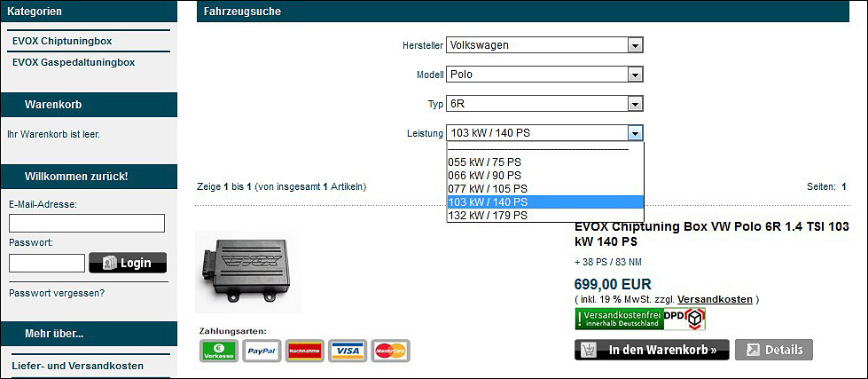The width and height of the screenshot is (868, 379).
Task: Click the Versandkostenfrei green badge
Action: [619, 319]
